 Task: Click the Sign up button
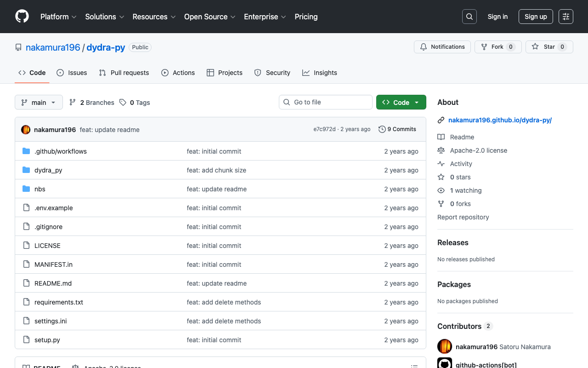[536, 17]
